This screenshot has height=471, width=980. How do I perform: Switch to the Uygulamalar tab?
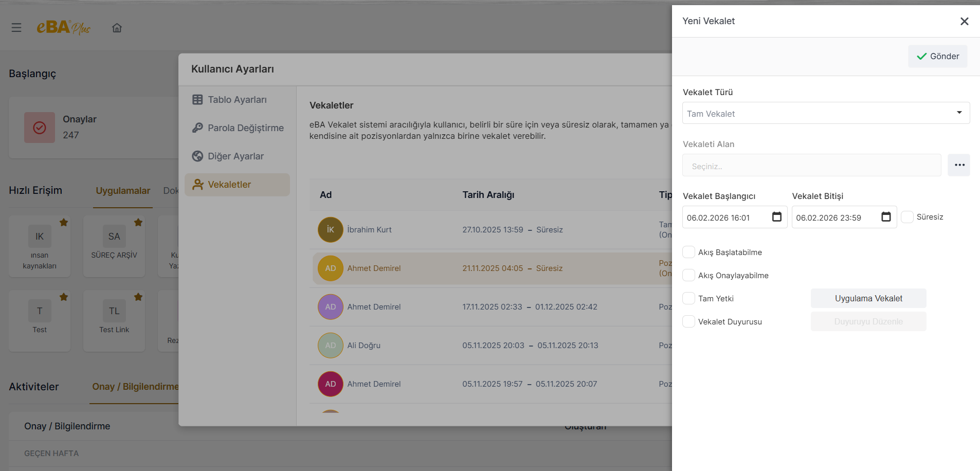(x=123, y=191)
